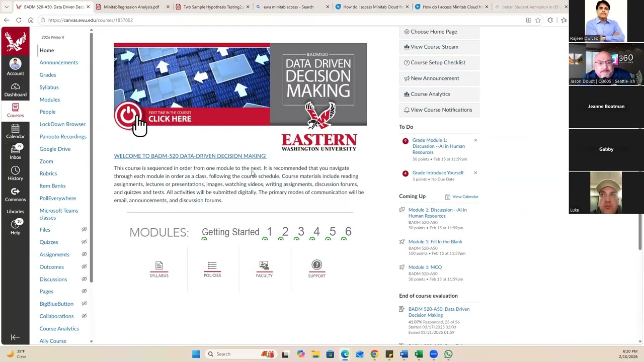Click the course navigation scrollbar down arrow

coord(91,341)
